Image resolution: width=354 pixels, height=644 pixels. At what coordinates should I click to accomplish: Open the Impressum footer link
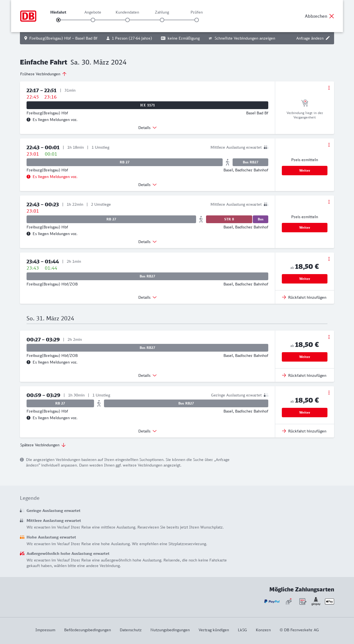point(45,630)
